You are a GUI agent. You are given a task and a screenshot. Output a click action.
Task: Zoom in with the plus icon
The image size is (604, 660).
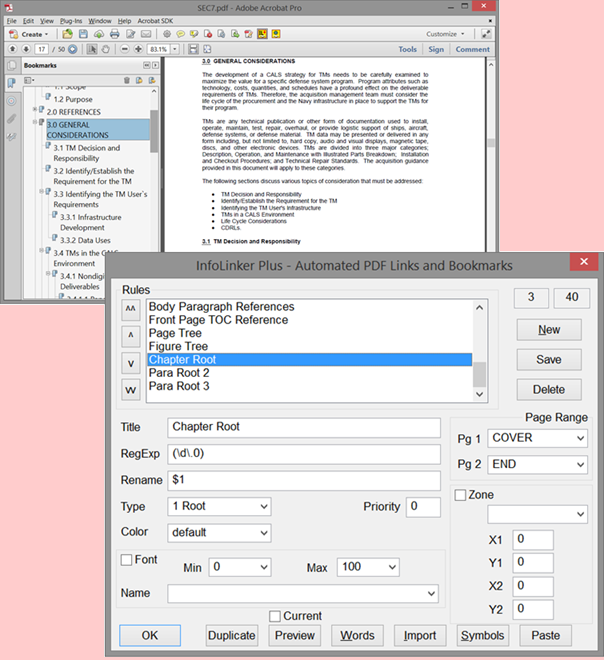pos(138,49)
